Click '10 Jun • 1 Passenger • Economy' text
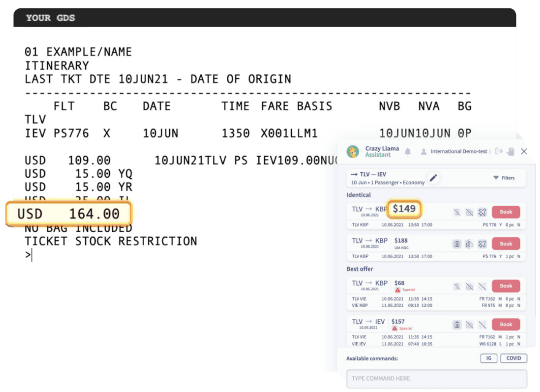 [x=388, y=182]
